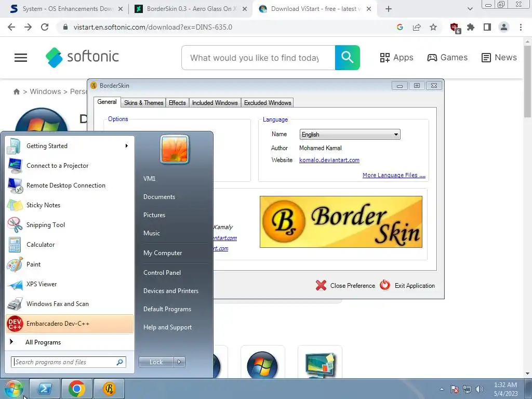This screenshot has height=399, width=532.
Task: Launch Connect to a Projector
Action: pyautogui.click(x=70, y=166)
